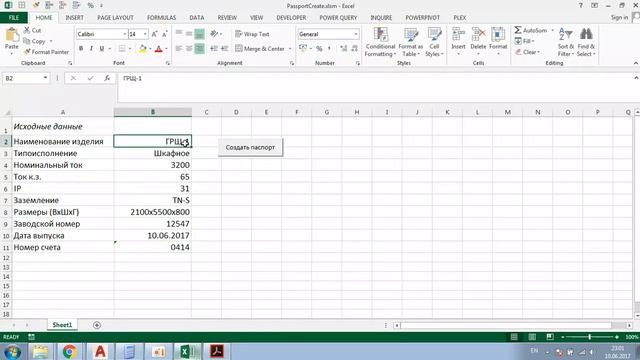
Task: Open Find & Select binoculars
Action: coord(586,42)
